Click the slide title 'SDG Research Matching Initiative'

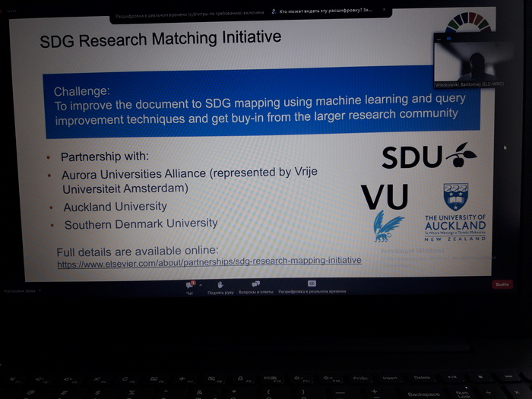160,37
